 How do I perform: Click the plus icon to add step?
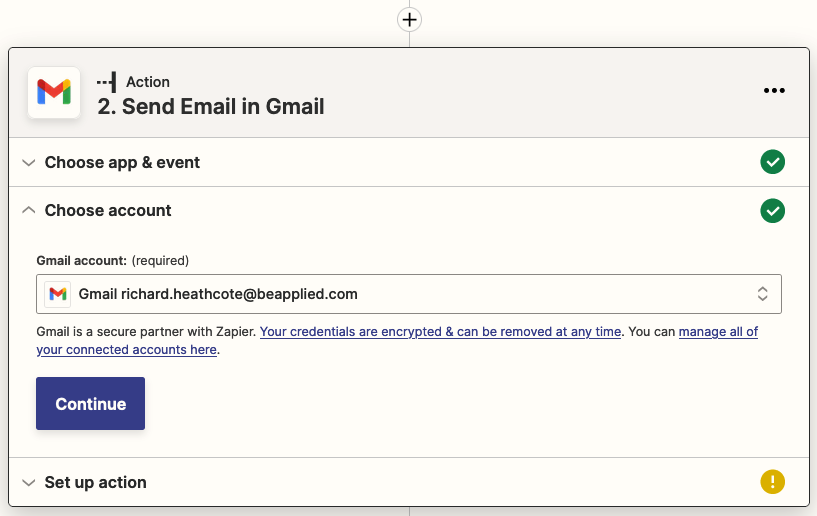pyautogui.click(x=409, y=19)
